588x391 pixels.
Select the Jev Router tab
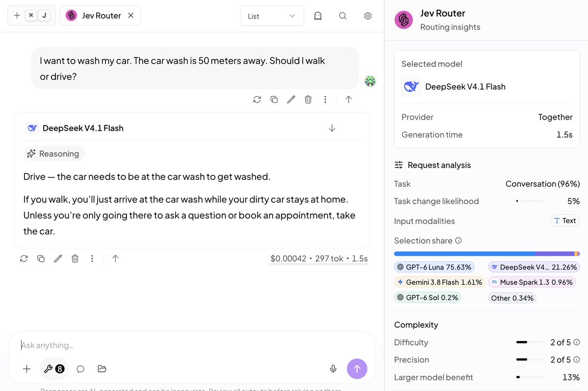(x=100, y=15)
